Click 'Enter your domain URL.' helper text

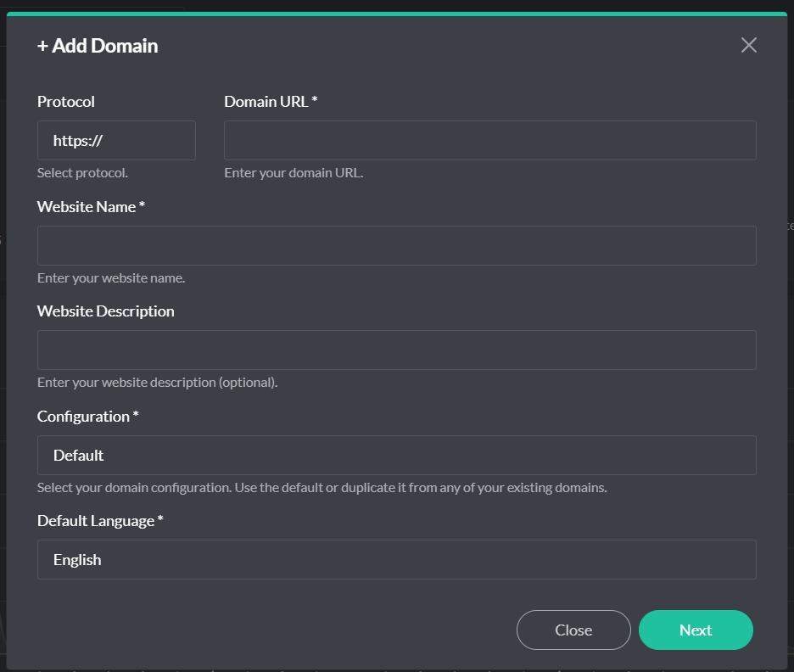(294, 173)
